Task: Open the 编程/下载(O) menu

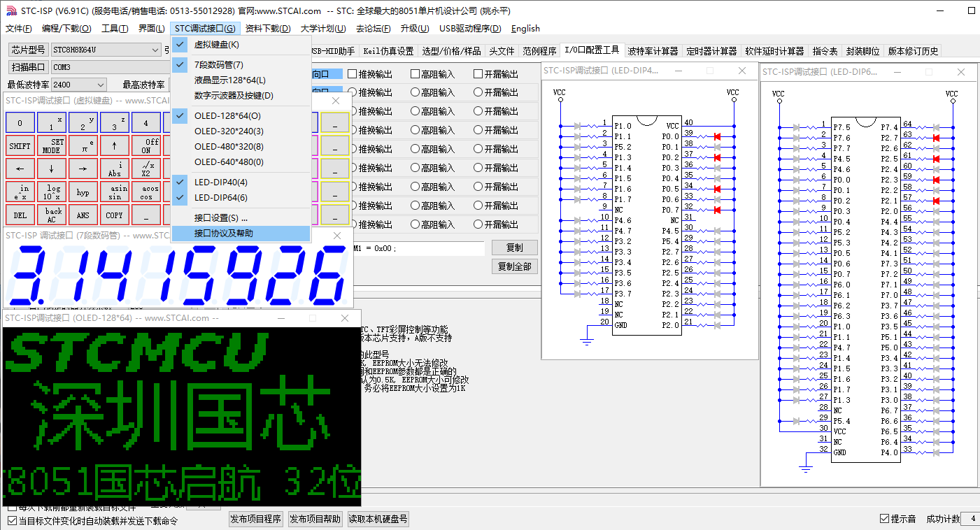Action: (66, 29)
